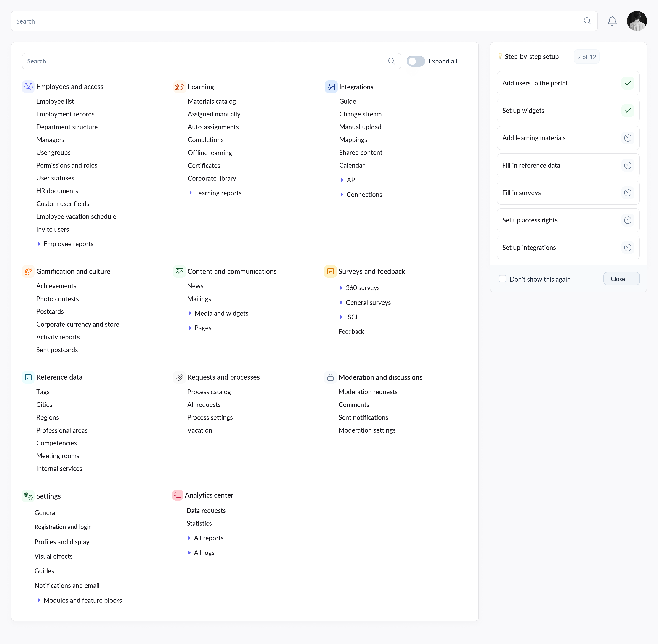Expand All logs in Analytics center

click(189, 552)
